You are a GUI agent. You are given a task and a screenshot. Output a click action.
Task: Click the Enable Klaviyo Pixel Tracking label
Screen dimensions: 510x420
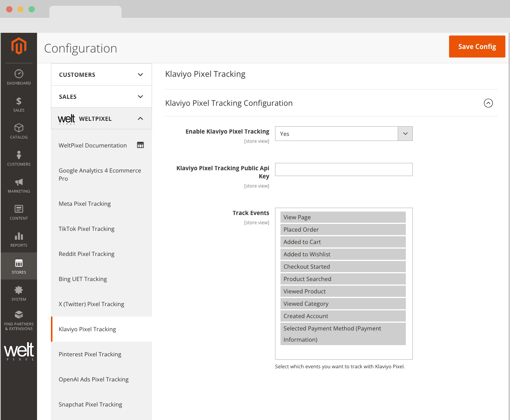pos(227,132)
